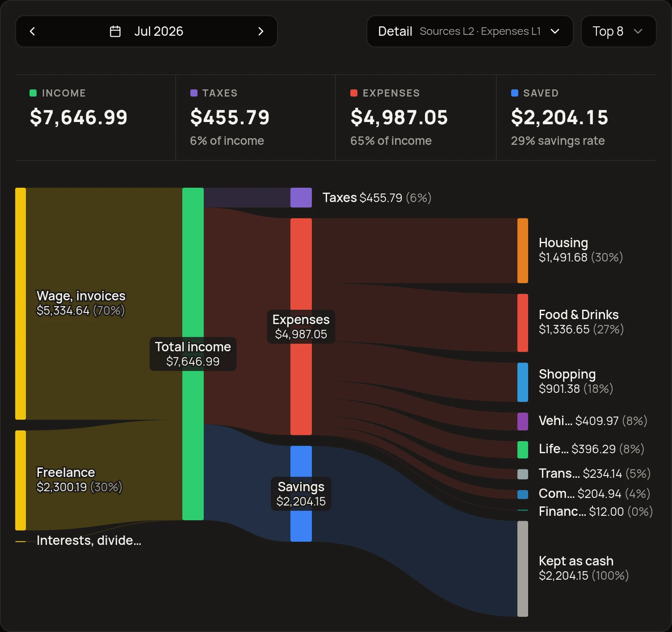Click the Interests, divide... source label
This screenshot has width=672, height=632.
point(89,540)
